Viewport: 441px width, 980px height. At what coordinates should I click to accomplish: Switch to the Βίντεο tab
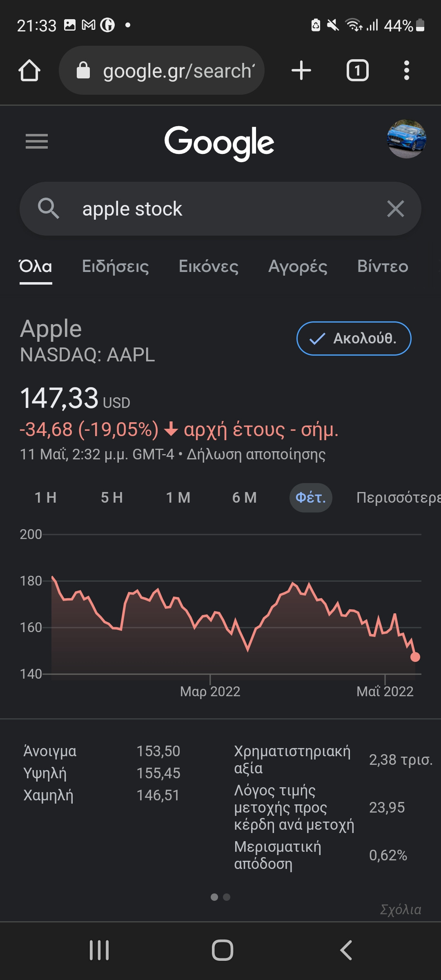[x=383, y=266]
